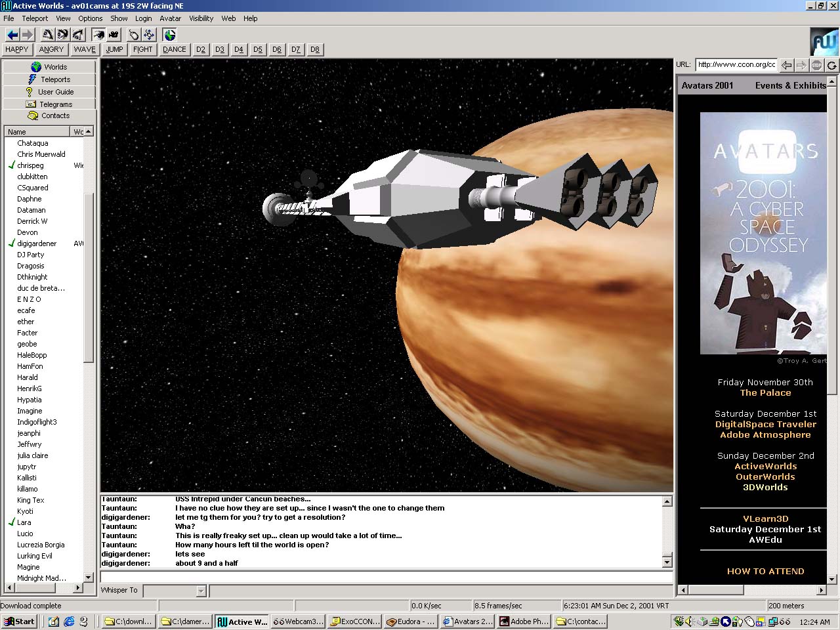Select the checked contact chrispeg

click(30, 165)
